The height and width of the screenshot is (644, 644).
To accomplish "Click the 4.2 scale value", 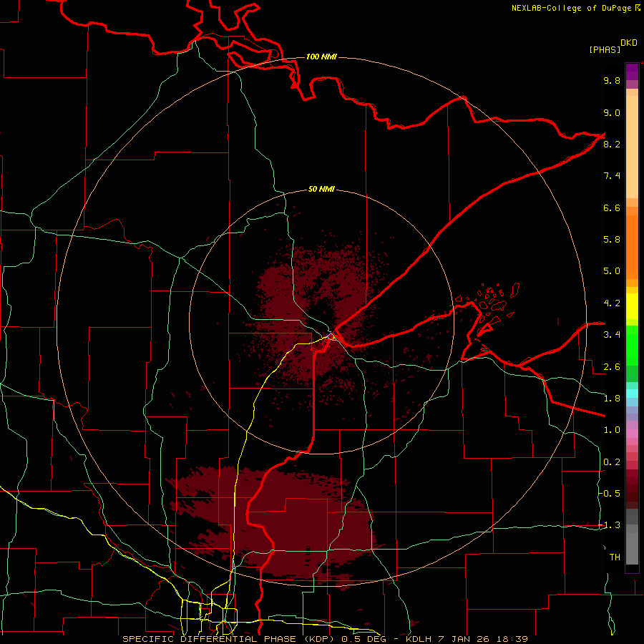I will pyautogui.click(x=612, y=303).
